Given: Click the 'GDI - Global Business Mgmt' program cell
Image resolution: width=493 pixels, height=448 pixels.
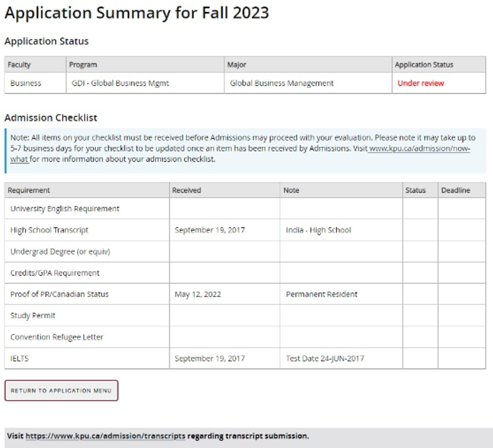Looking at the screenshot, I should click(x=120, y=83).
